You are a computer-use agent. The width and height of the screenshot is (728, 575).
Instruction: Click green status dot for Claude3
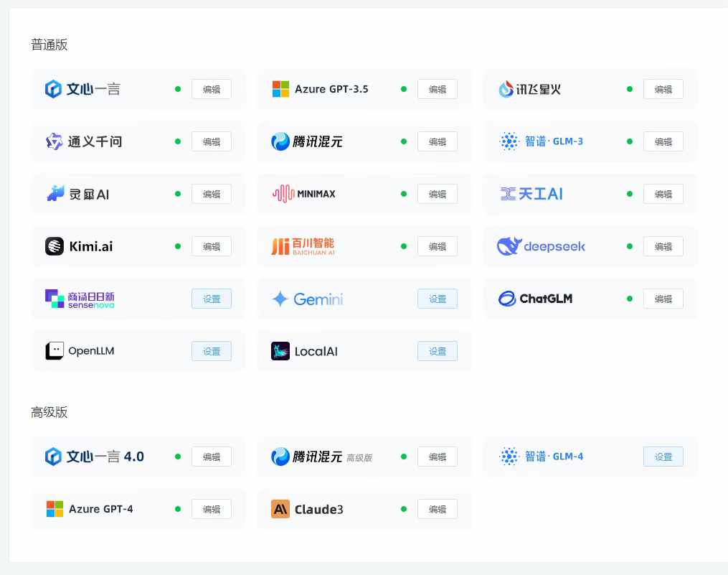[404, 509]
